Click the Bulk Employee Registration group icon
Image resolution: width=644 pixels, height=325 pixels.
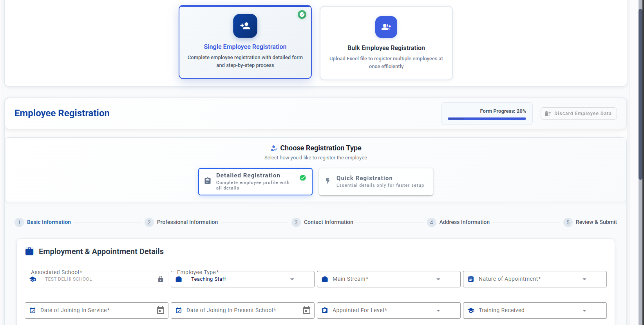[x=386, y=27]
